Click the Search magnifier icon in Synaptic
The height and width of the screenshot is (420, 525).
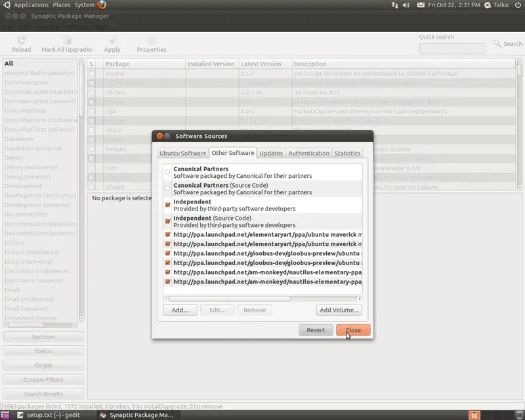point(497,43)
